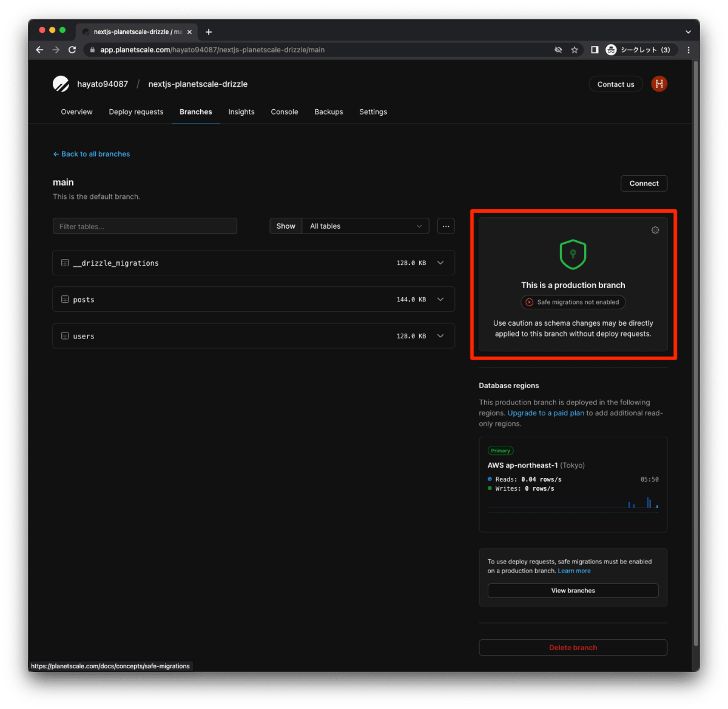Click the table icon beside users

tap(65, 335)
